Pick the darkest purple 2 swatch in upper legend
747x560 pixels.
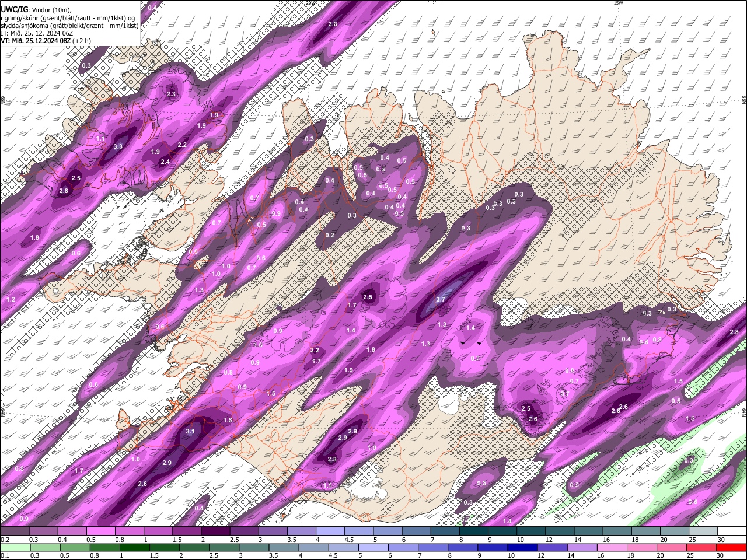215,531
